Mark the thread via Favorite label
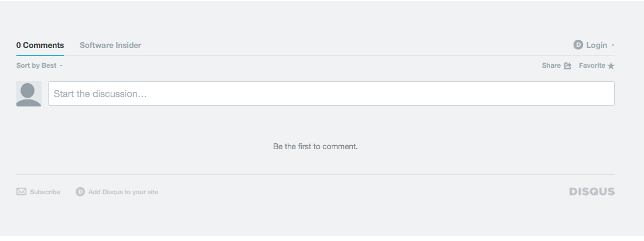 click(592, 66)
